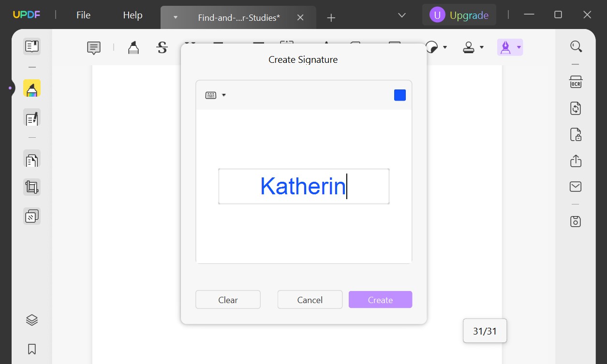Open the Signature tool dropdown arrow
This screenshot has height=364, width=607.
tap(518, 47)
